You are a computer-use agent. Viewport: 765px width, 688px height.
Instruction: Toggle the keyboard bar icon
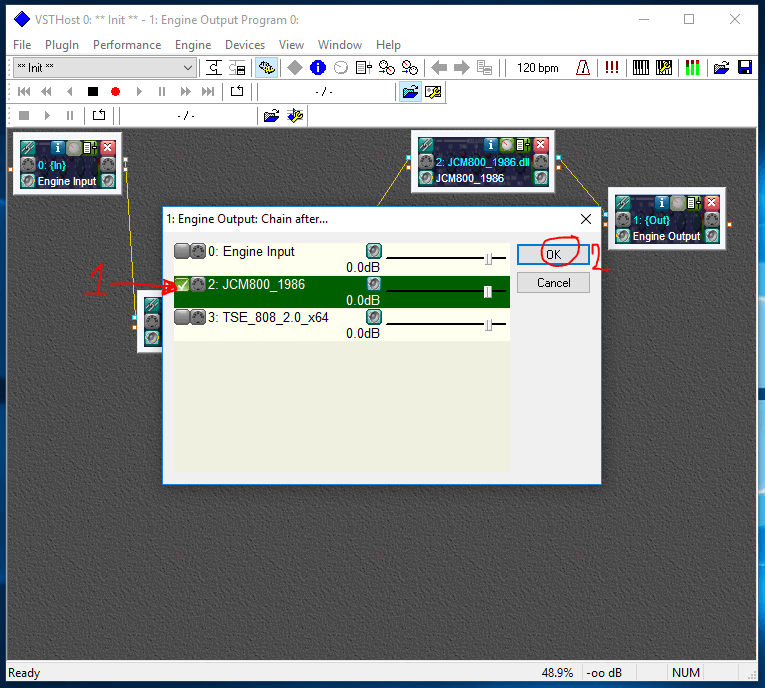(641, 68)
